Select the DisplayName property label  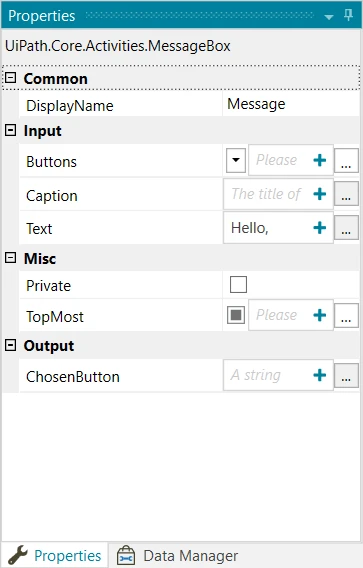(70, 106)
